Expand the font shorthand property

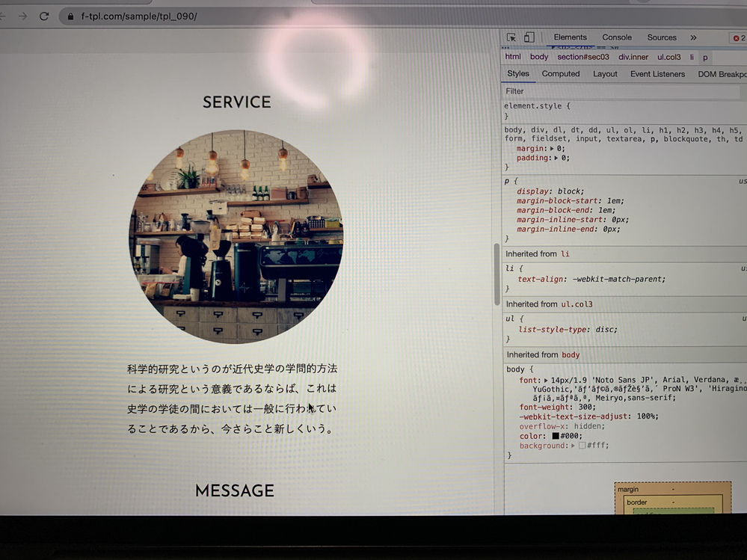546,380
